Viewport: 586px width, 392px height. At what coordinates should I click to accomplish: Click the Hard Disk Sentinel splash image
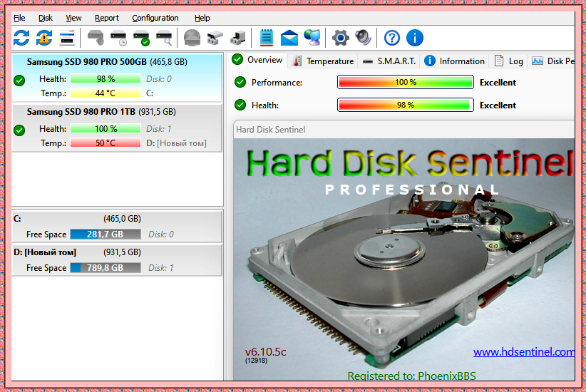click(x=404, y=259)
